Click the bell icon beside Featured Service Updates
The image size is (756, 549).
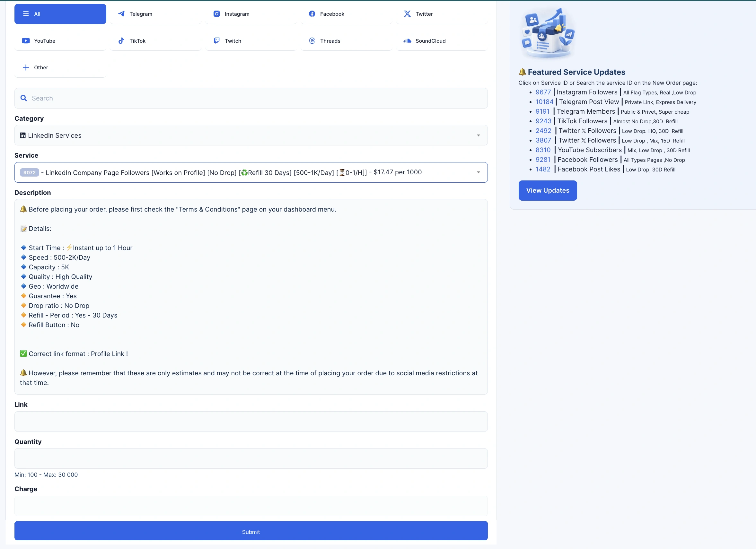point(522,72)
